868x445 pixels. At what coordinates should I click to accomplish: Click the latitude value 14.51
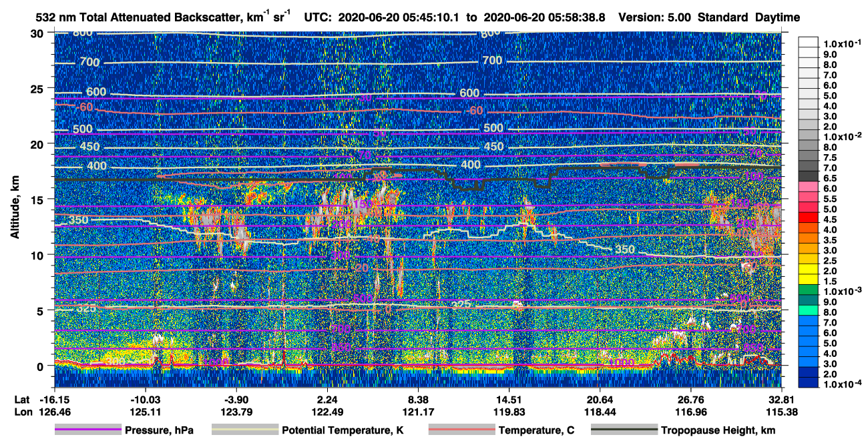tap(509, 399)
